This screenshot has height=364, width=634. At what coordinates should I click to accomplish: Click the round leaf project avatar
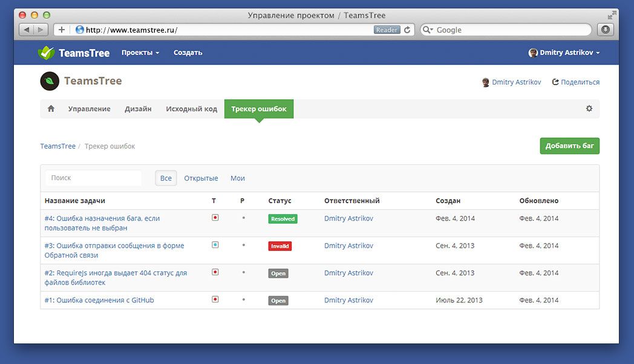click(x=50, y=81)
